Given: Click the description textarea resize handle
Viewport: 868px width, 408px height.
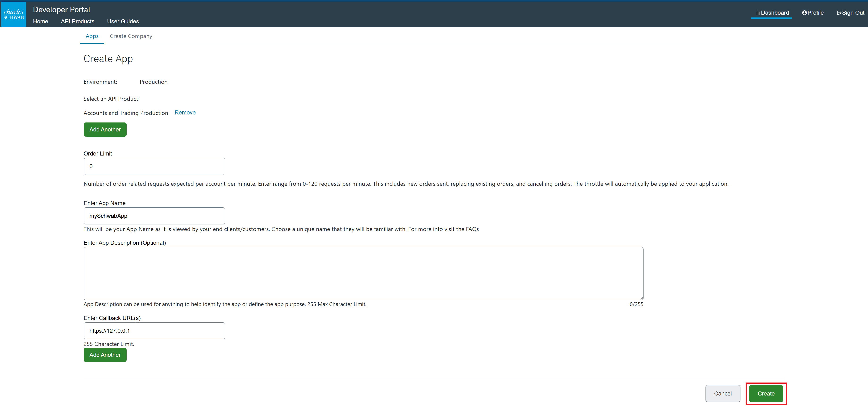Looking at the screenshot, I should (641, 298).
